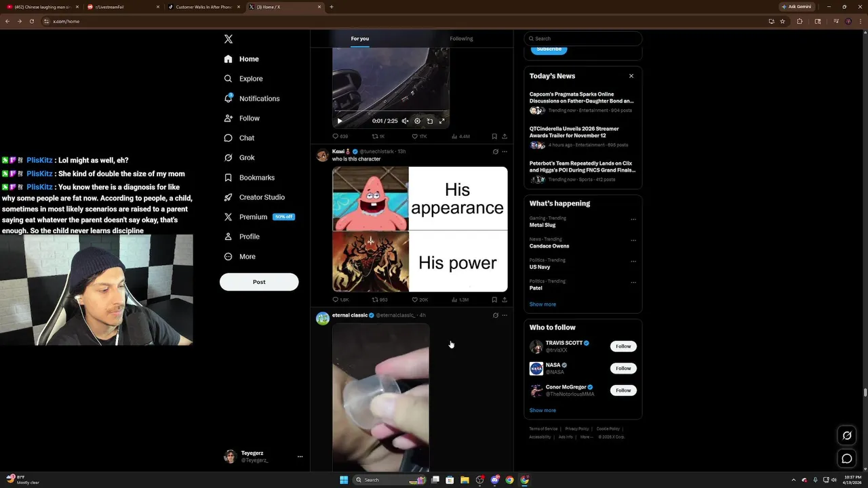Follow TRAVIS SCOTT
868x488 pixels.
[x=623, y=346]
